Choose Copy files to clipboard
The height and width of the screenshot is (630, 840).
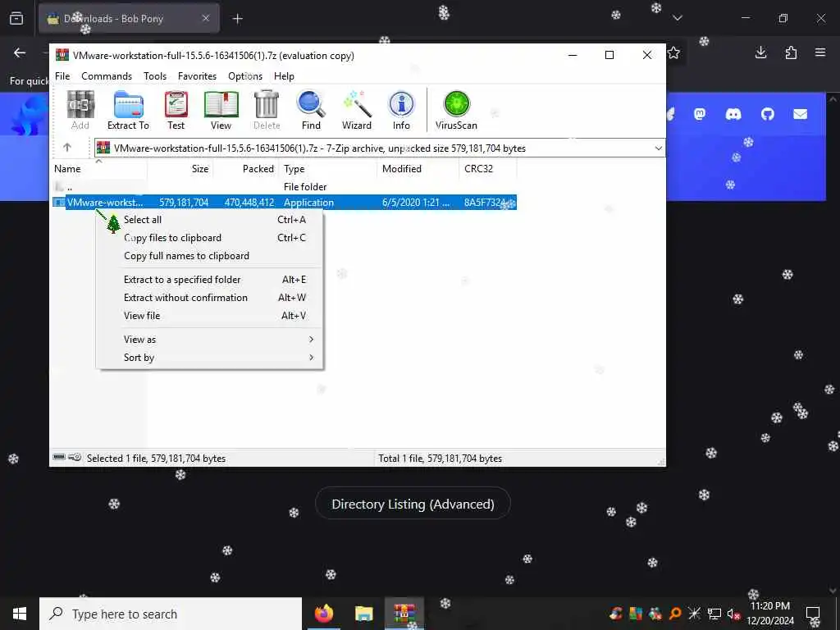209,238
